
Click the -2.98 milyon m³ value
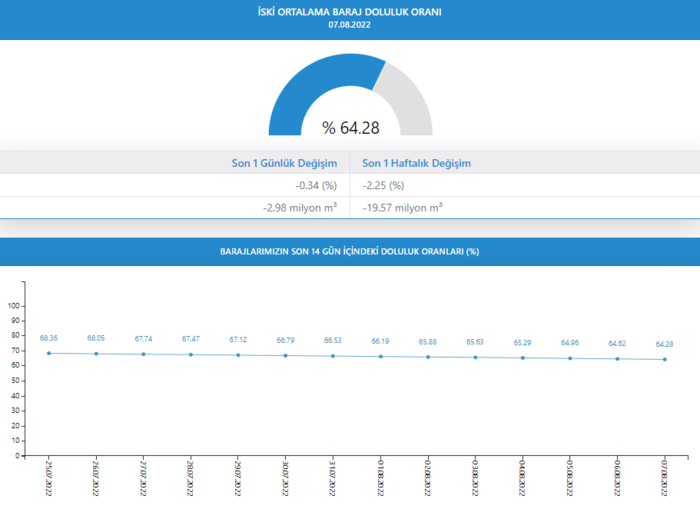click(299, 207)
